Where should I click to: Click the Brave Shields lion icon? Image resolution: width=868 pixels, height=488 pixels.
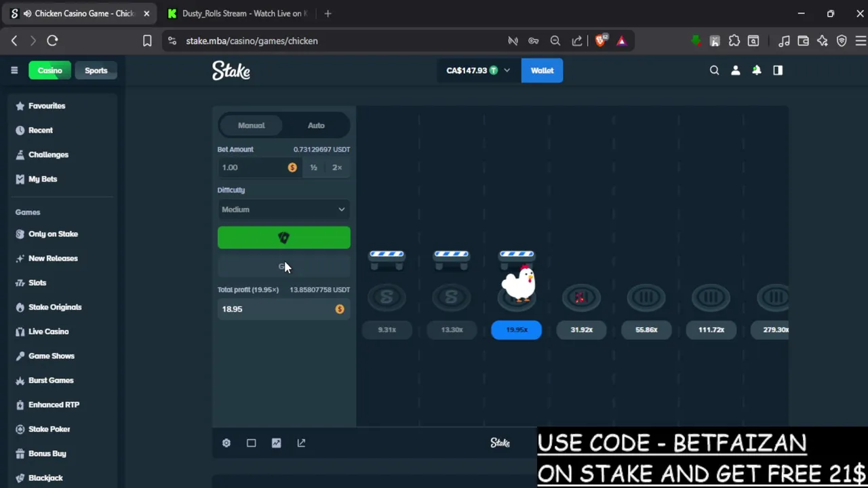coord(600,41)
